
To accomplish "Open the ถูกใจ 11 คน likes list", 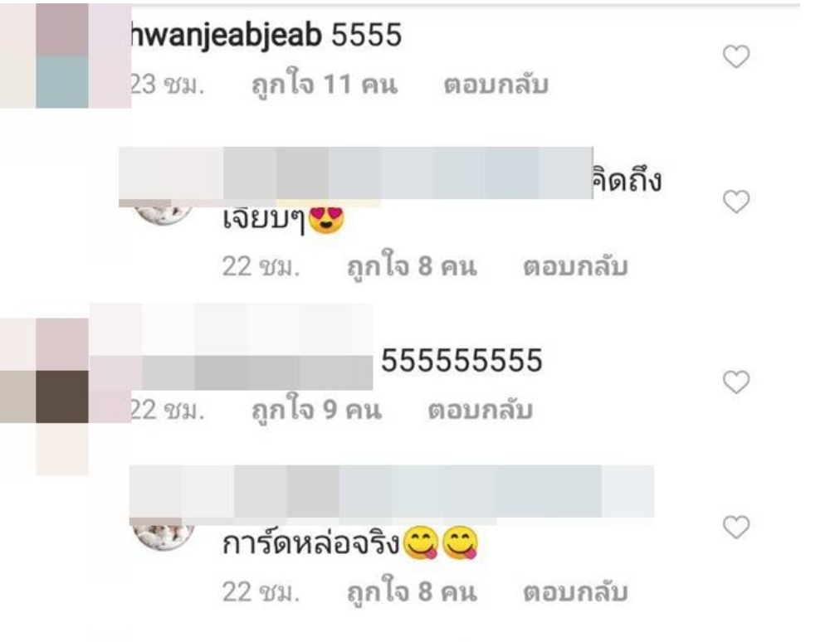I will click(325, 83).
